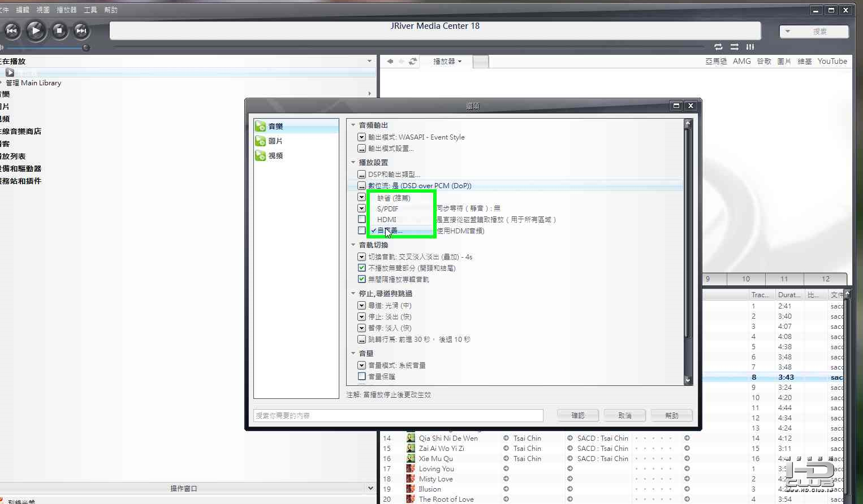Click the round icon after Qia Shi Ni De Wen title

pos(506,438)
